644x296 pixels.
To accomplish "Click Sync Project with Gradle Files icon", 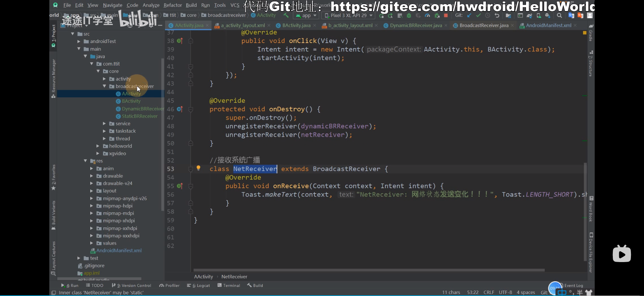I will pyautogui.click(x=529, y=16).
